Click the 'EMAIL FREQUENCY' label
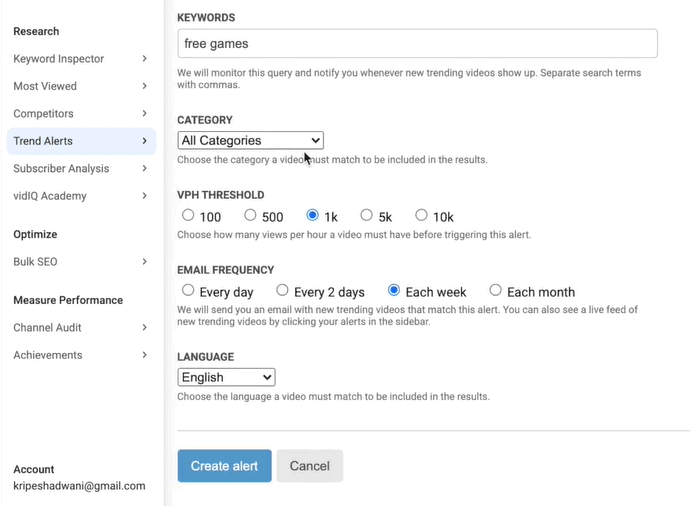690x506 pixels. coord(226,270)
